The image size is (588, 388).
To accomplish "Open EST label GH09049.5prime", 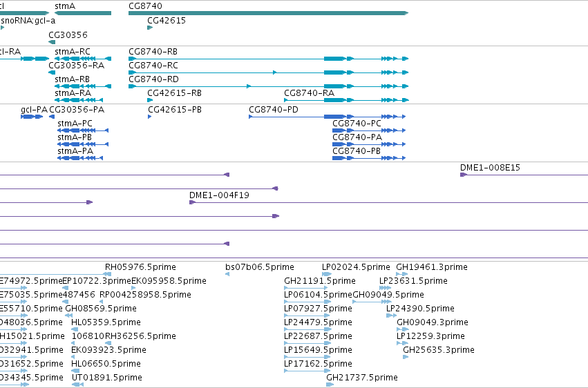I will [x=388, y=295].
